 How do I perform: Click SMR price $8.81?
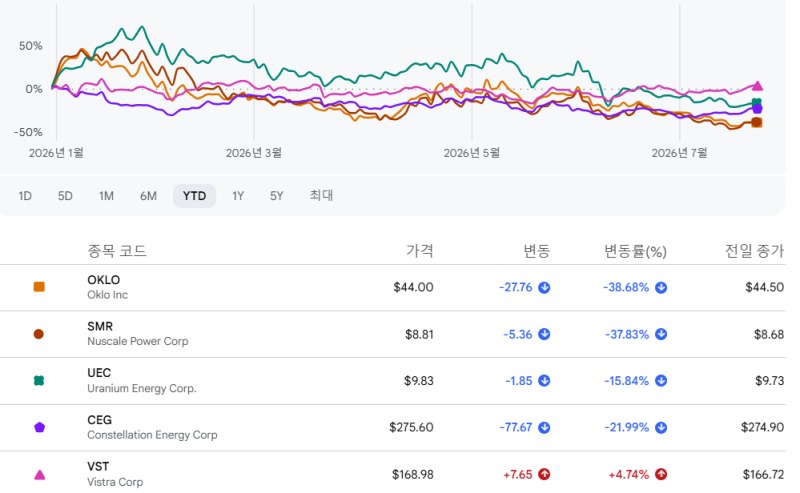[419, 334]
